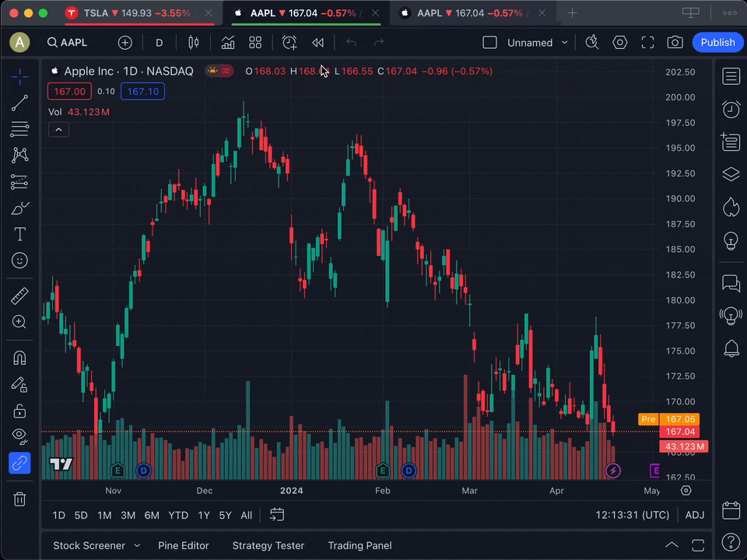This screenshot has width=747, height=560.
Task: Open the candlestick chart type menu
Action: [x=194, y=42]
